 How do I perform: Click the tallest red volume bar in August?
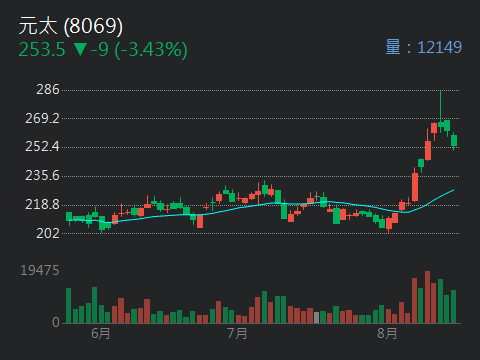427,297
